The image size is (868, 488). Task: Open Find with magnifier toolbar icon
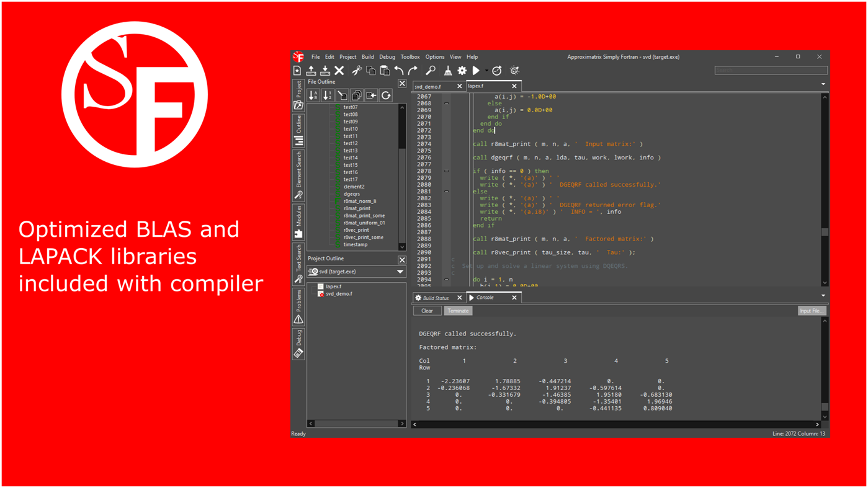point(431,71)
